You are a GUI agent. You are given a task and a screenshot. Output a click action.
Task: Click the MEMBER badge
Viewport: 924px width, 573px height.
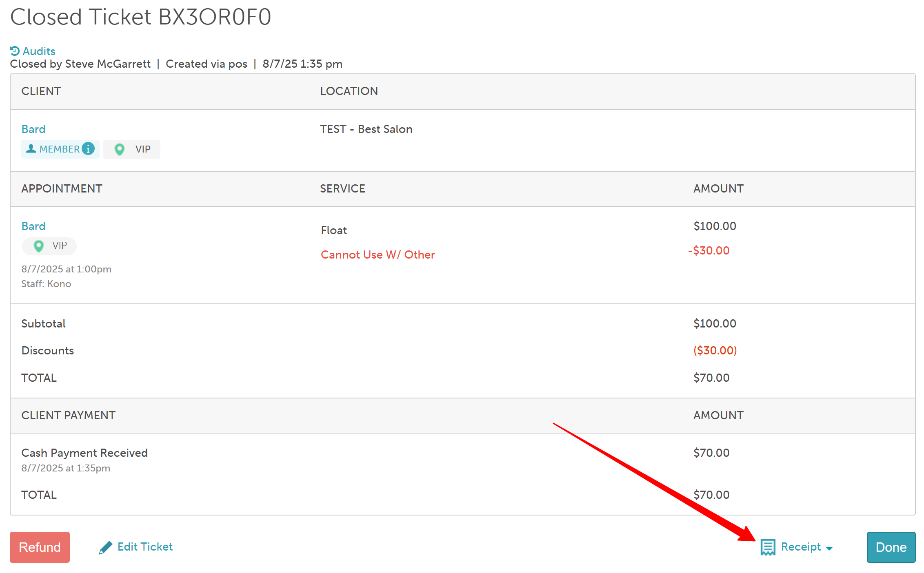[60, 149]
